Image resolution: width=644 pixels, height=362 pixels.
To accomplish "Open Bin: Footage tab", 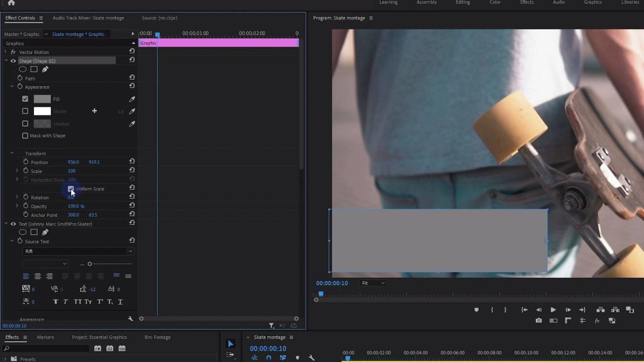I will (158, 337).
